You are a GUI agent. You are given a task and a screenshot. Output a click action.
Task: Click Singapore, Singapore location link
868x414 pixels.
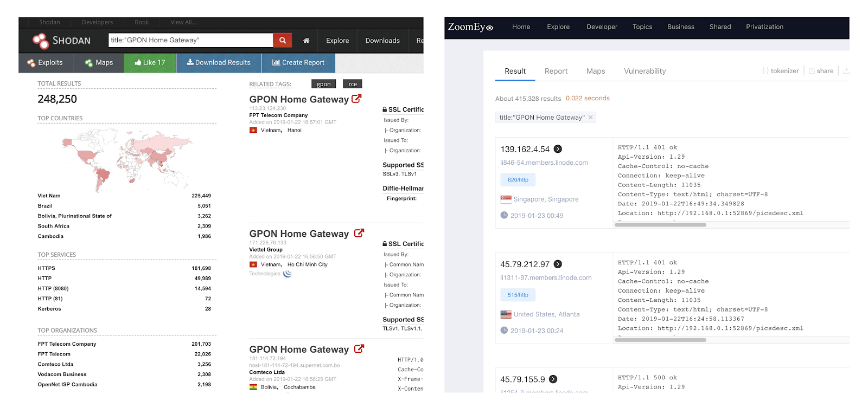(546, 199)
